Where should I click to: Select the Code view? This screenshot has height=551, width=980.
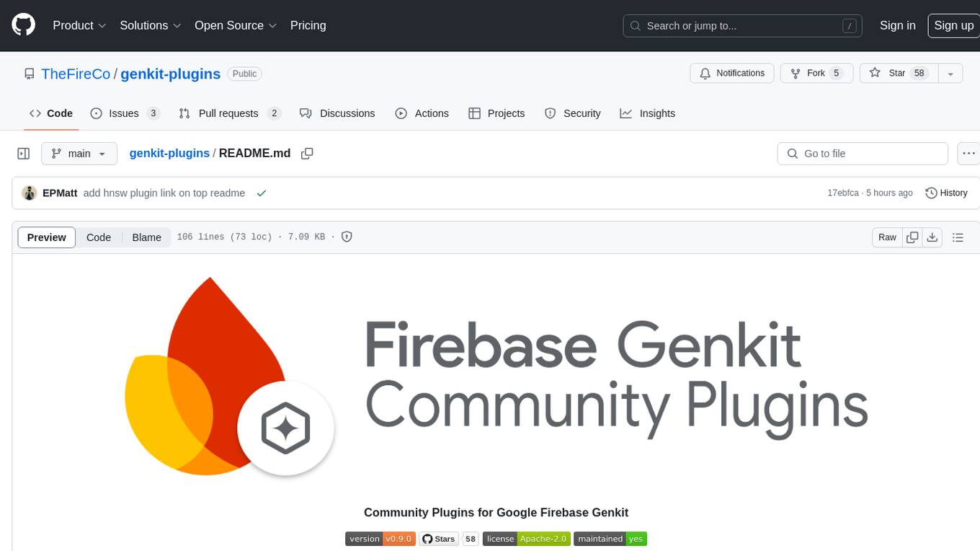[99, 237]
